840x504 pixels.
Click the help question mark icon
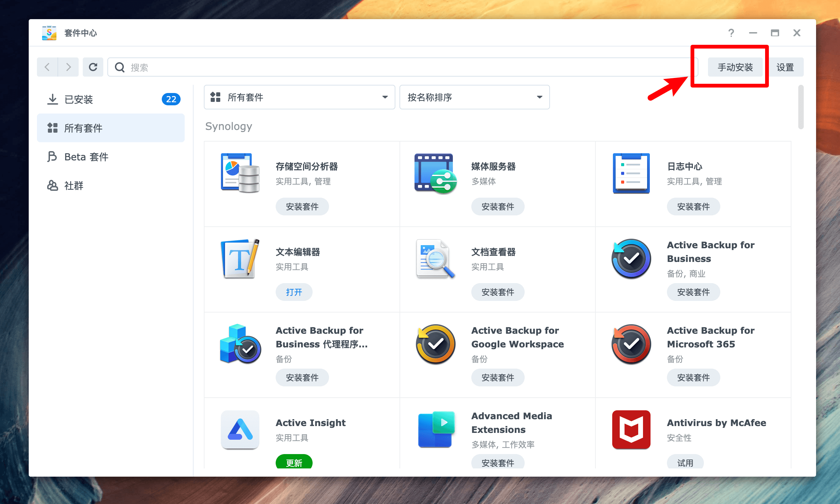(731, 33)
